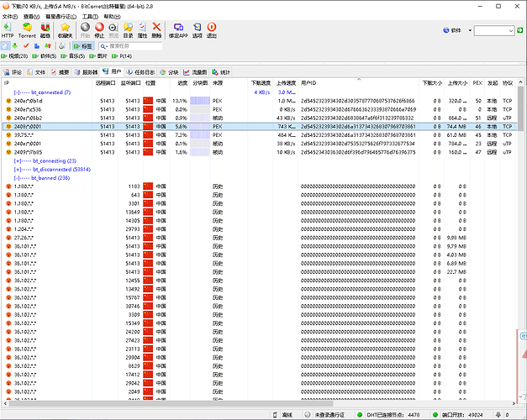Click the vertical scrollbar up arrow
The height and width of the screenshot is (420, 527).
coord(520,82)
